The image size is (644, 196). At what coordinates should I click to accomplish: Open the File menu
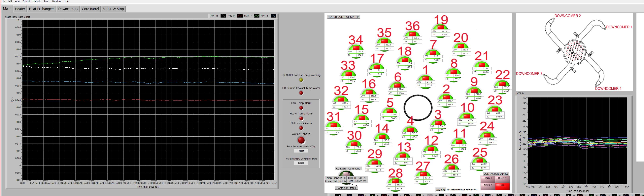click(x=3, y=1)
